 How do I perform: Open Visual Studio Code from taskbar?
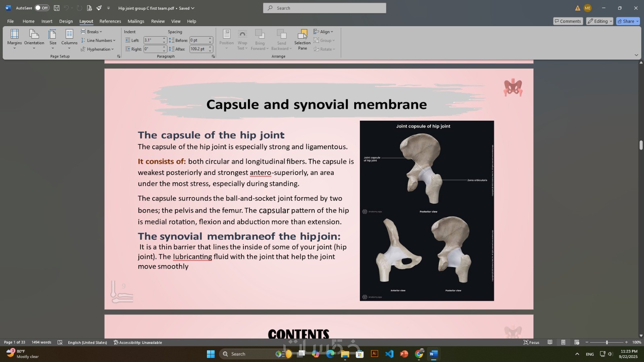pyautogui.click(x=389, y=354)
